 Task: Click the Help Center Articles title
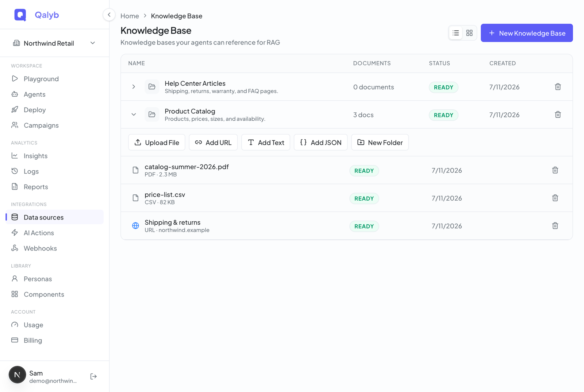(195, 84)
